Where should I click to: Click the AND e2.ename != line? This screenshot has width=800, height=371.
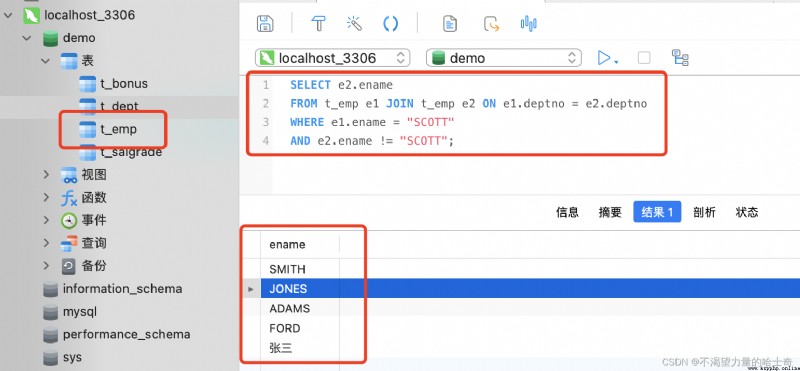point(371,141)
